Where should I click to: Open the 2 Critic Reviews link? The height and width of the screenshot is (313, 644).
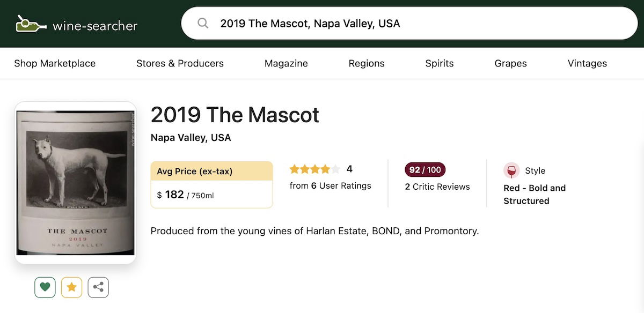(x=437, y=187)
